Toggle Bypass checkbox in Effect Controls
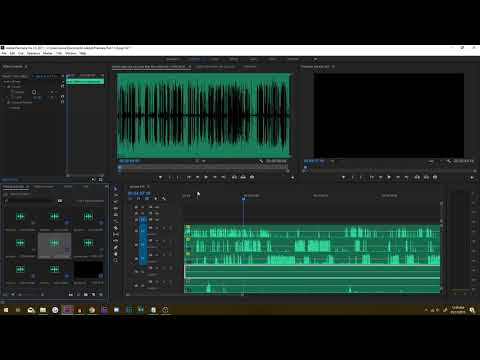Image resolution: width=480 pixels, height=360 pixels. (34, 92)
